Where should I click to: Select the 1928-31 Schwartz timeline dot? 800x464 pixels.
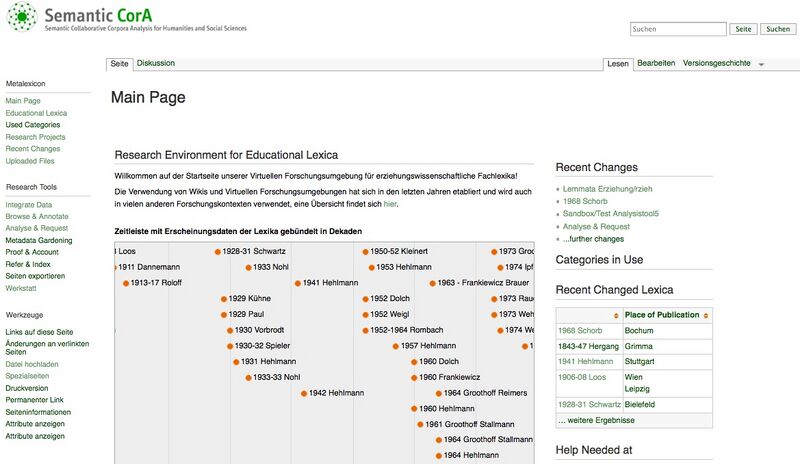pyautogui.click(x=217, y=251)
